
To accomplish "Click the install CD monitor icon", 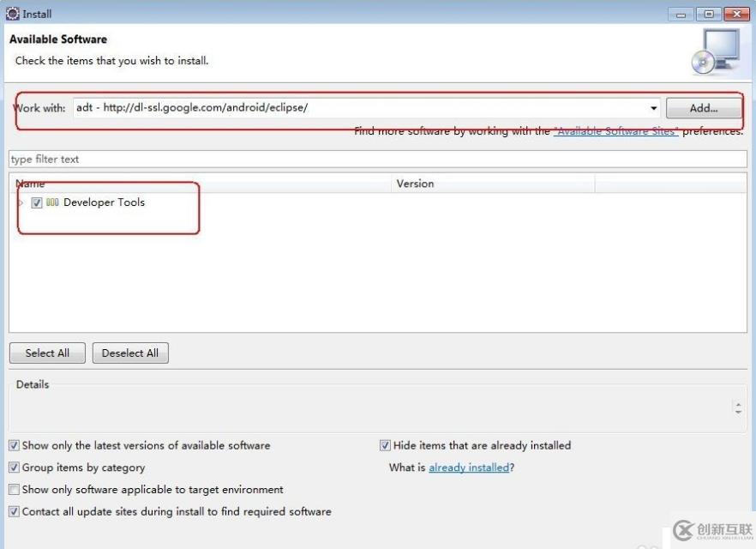I will click(714, 51).
